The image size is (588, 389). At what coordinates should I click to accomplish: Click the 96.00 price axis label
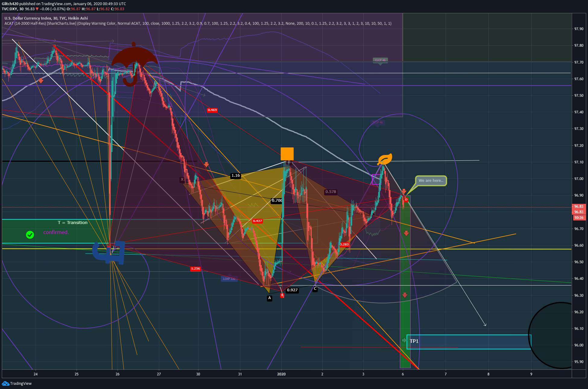[579, 345]
